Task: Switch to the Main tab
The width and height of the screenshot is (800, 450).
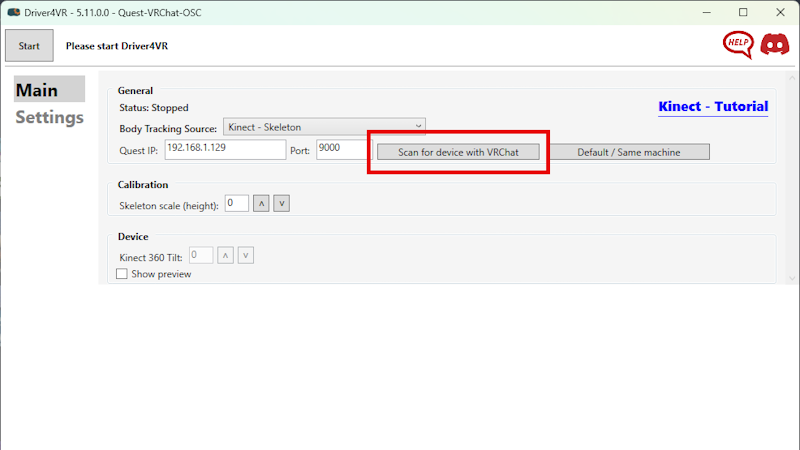Action: click(37, 90)
